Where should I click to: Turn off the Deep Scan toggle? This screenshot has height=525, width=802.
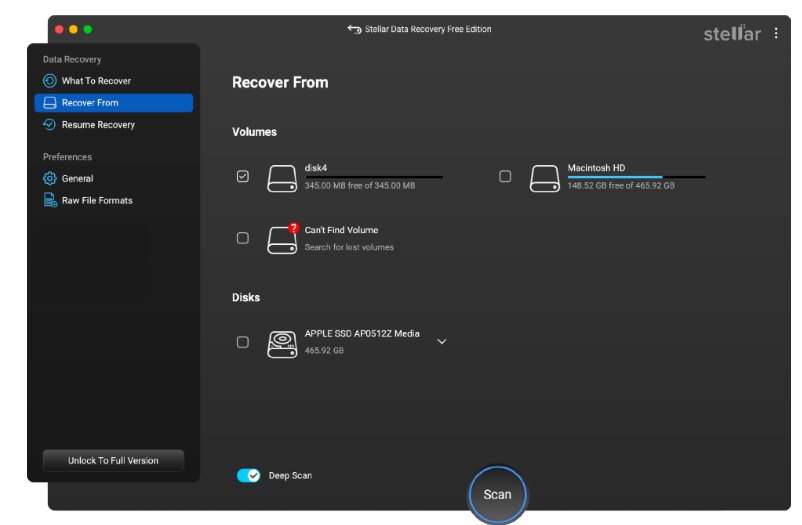point(248,475)
